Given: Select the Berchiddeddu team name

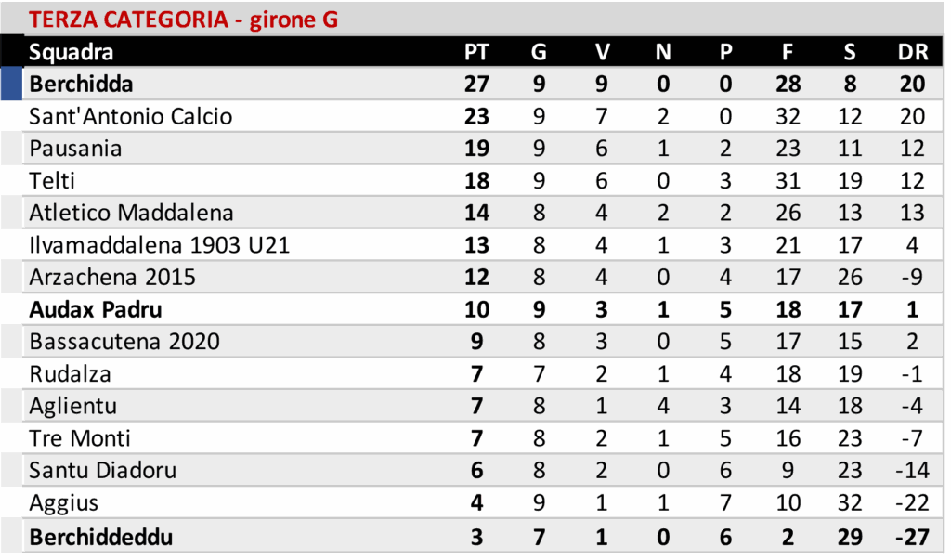Looking at the screenshot, I should click(101, 537).
